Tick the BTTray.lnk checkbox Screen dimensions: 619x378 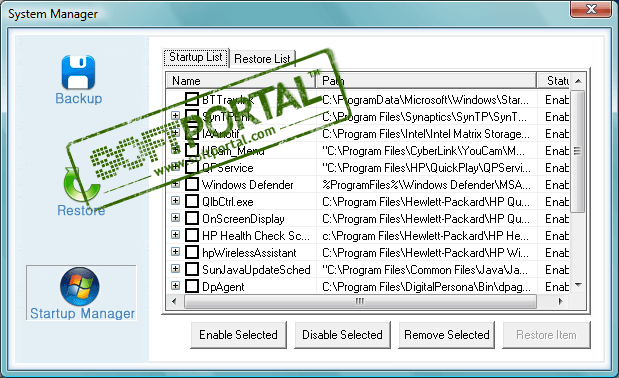tap(192, 99)
